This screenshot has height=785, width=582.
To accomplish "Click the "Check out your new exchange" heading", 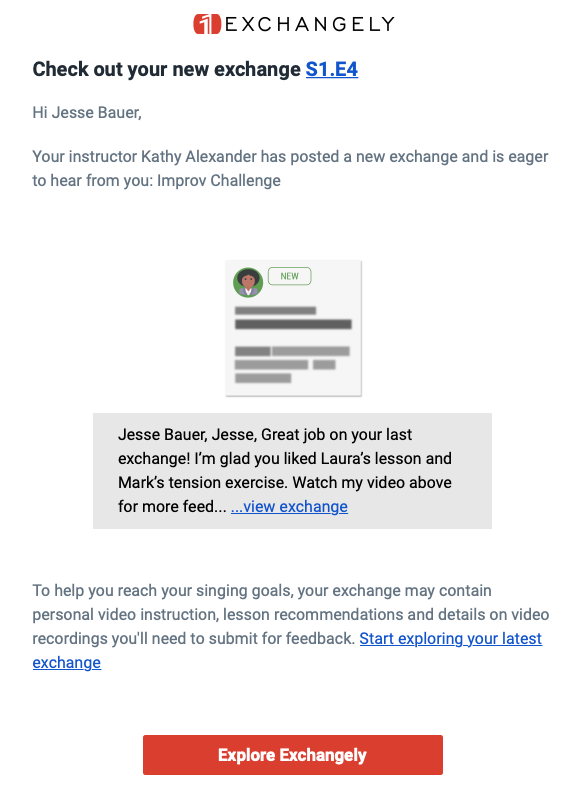I will 167,70.
